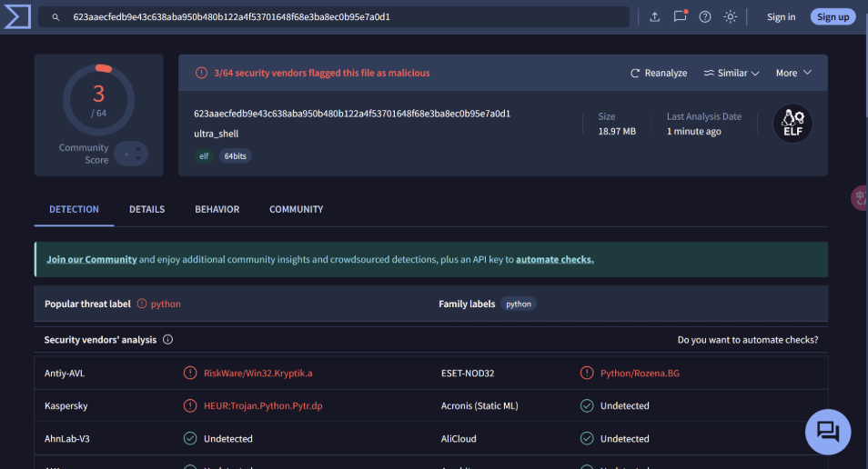Expand the More dropdown menu
868x469 pixels.
[793, 73]
